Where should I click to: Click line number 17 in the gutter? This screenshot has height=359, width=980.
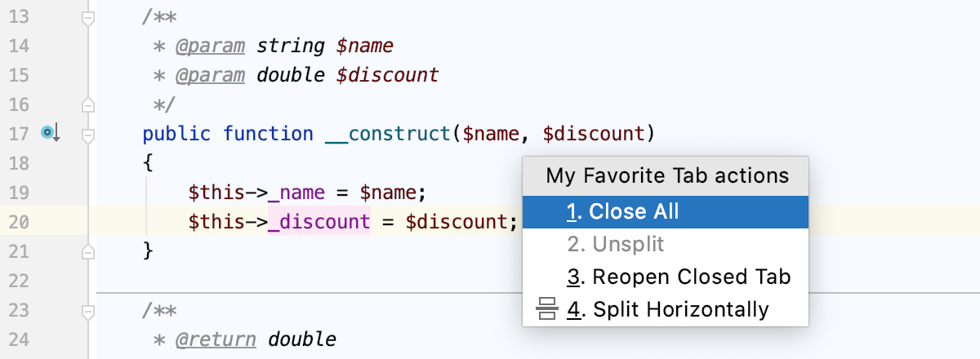20,133
